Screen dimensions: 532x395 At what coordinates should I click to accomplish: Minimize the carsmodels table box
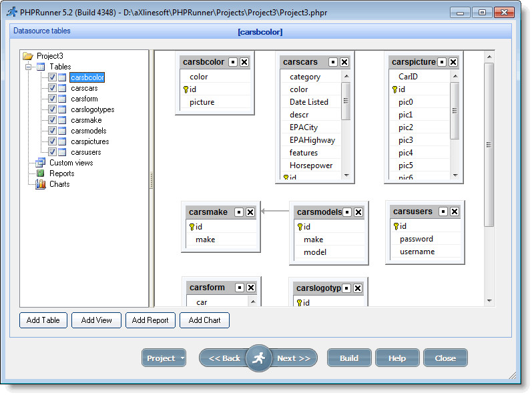346,212
